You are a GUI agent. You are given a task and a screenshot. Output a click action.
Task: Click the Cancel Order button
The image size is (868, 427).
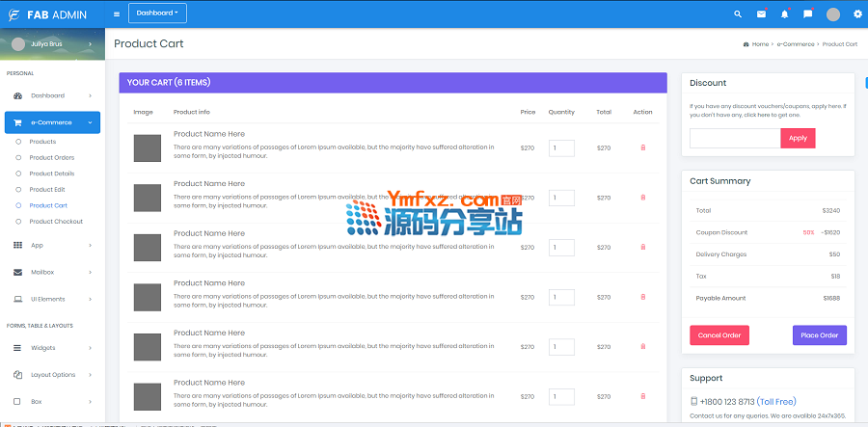click(x=719, y=335)
